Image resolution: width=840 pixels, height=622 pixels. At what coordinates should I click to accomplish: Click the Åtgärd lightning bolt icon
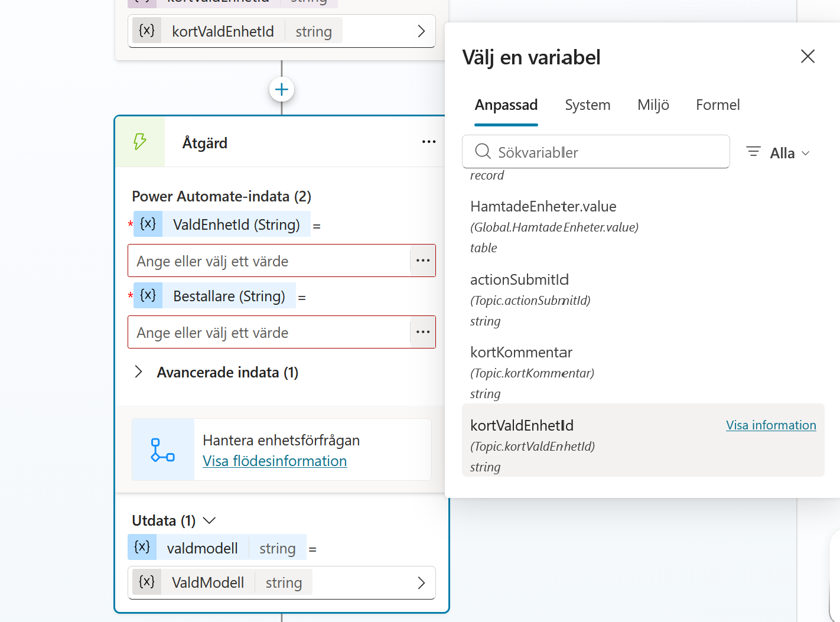[x=140, y=142]
